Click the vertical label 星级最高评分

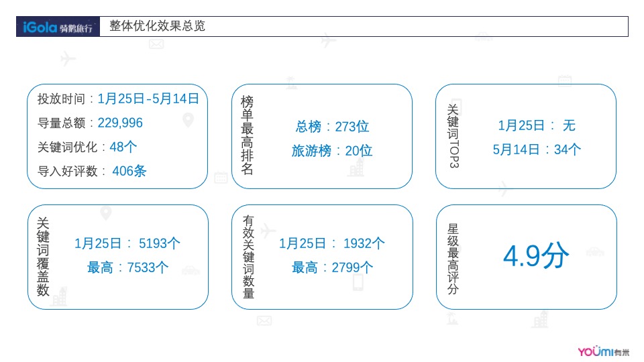[453, 259]
